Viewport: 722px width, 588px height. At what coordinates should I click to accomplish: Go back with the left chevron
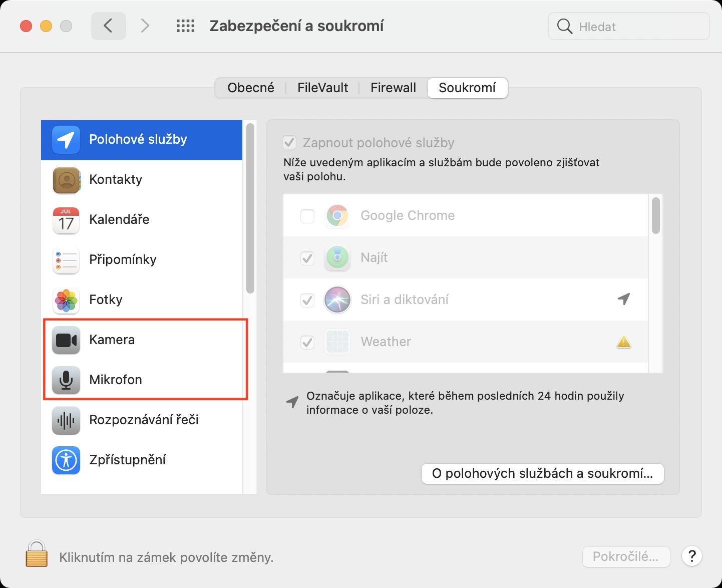click(x=108, y=26)
